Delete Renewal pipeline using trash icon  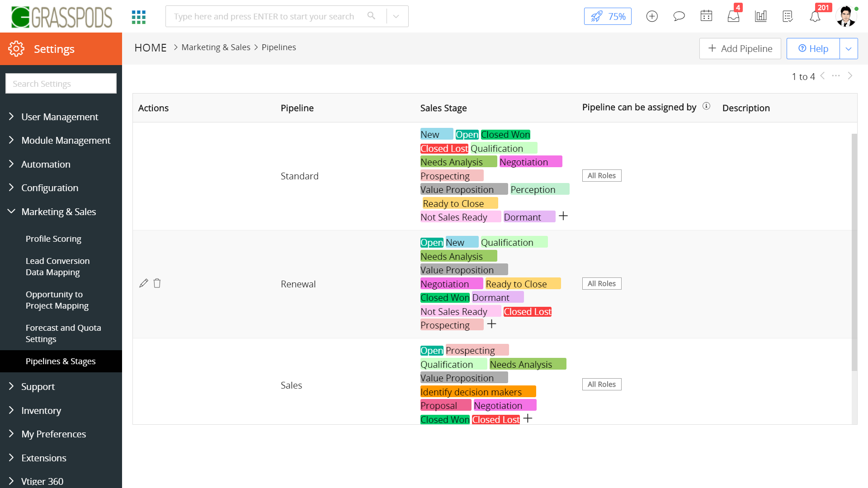[x=157, y=283]
